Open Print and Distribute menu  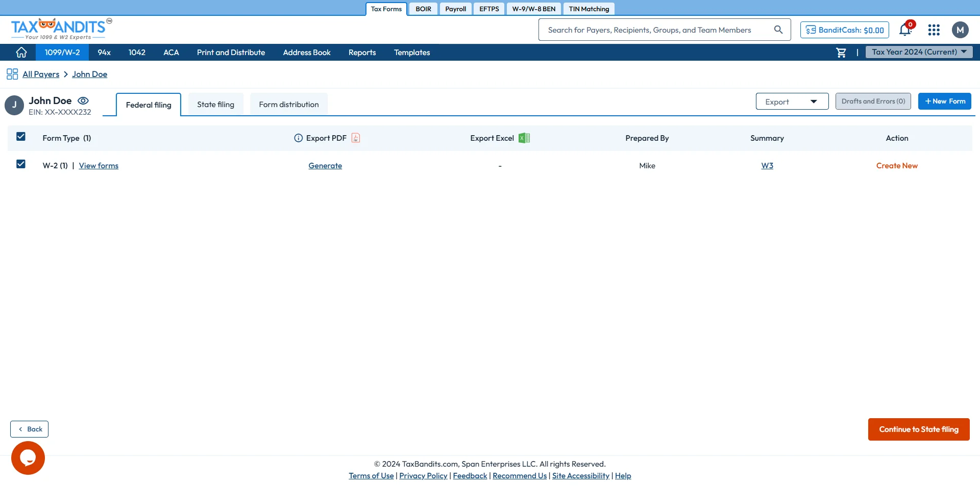pos(231,53)
